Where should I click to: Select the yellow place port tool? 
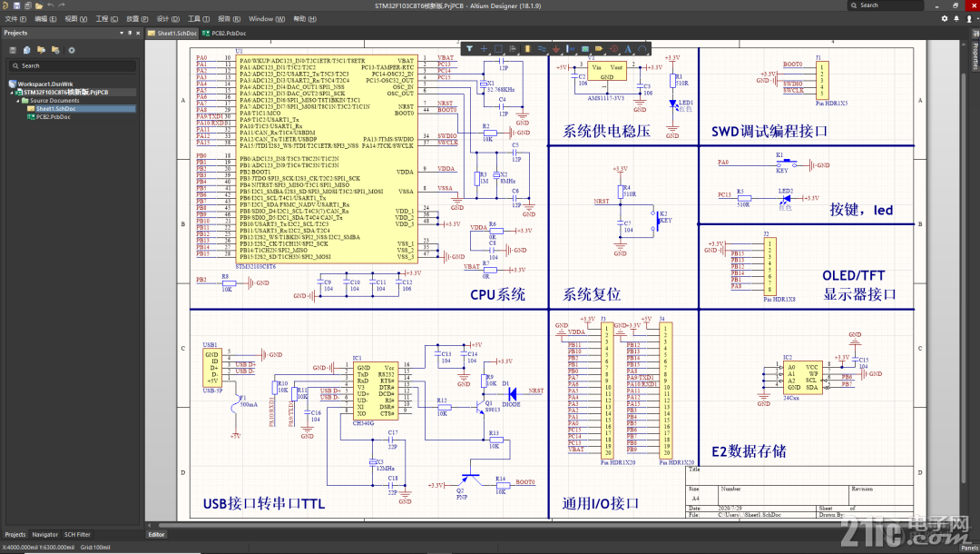coord(599,49)
